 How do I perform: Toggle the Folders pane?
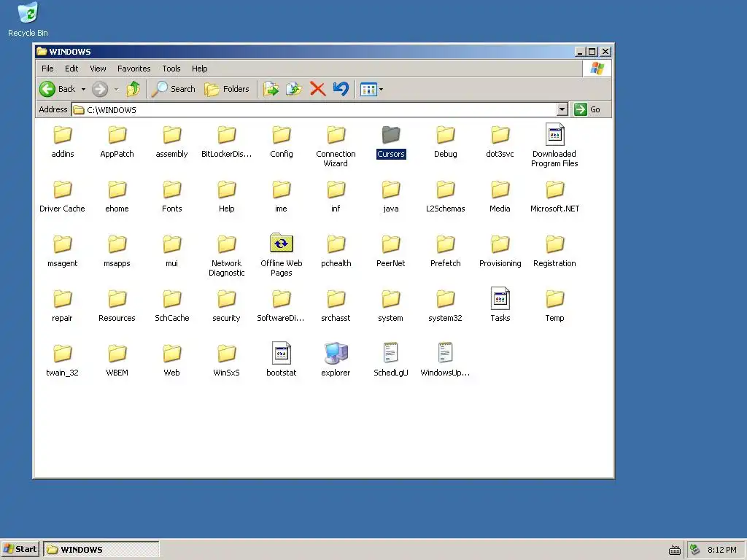coord(227,89)
